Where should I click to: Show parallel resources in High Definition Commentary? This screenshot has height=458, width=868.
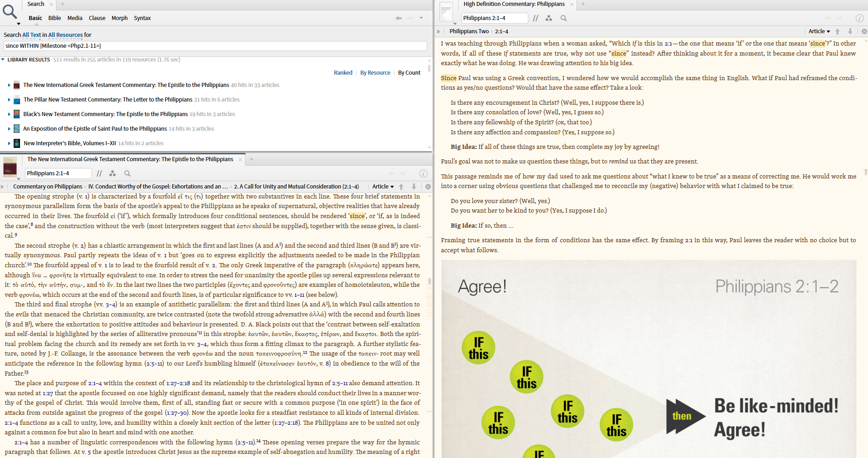536,18
